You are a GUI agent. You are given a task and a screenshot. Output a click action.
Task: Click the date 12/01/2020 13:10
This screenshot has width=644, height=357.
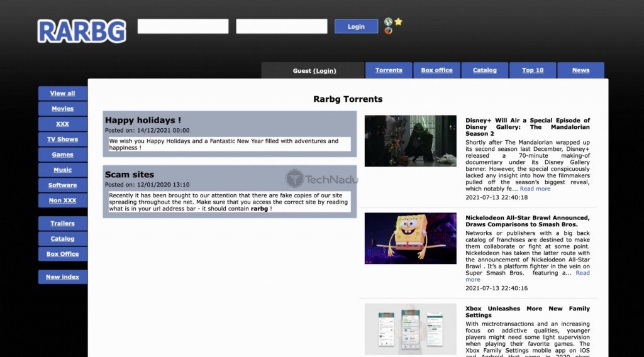click(163, 185)
